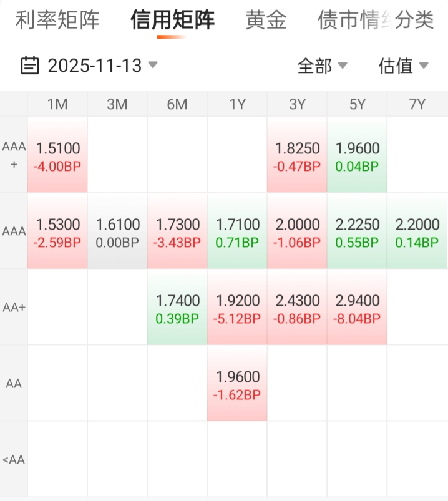
Task: Click the AAA+ 1M cell showing 1.5100
Action: 57,156
